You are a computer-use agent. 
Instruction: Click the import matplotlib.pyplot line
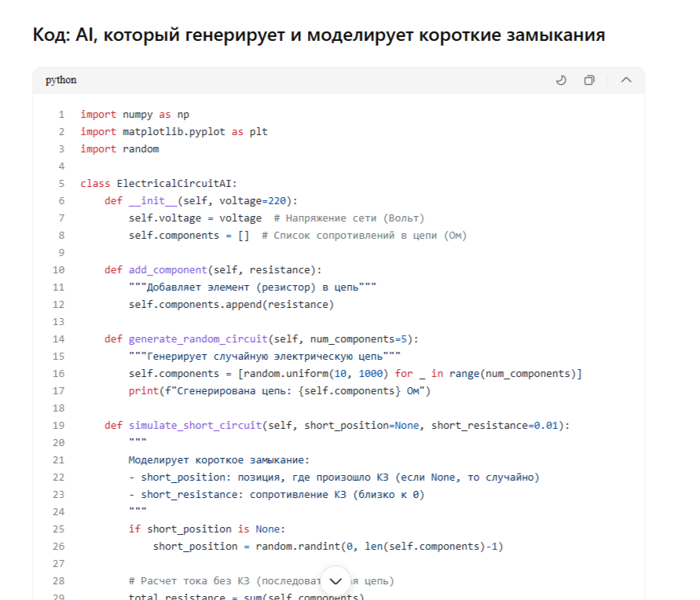click(x=174, y=132)
